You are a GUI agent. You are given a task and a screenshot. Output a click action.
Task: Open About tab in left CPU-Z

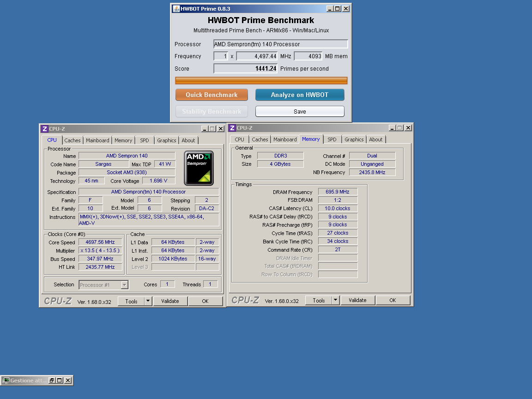188,140
